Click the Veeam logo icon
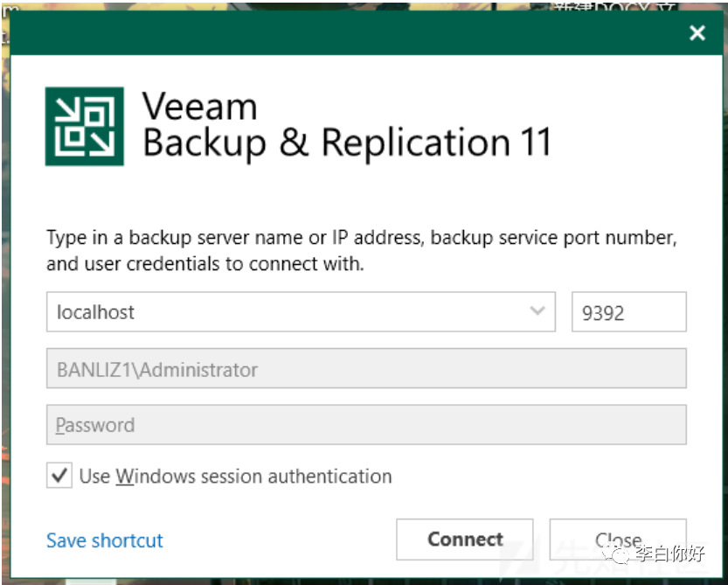 pyautogui.click(x=85, y=127)
